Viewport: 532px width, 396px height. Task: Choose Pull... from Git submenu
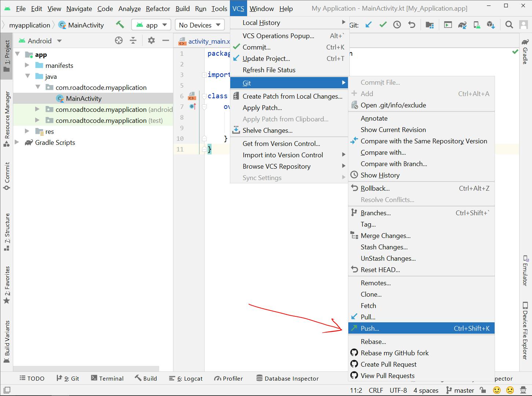421,317
